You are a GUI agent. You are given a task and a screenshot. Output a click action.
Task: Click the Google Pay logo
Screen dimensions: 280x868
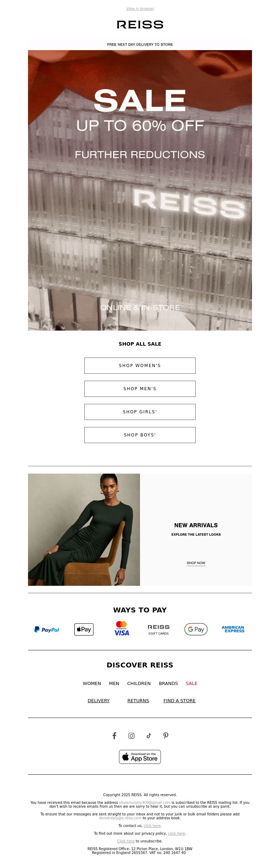point(196,629)
